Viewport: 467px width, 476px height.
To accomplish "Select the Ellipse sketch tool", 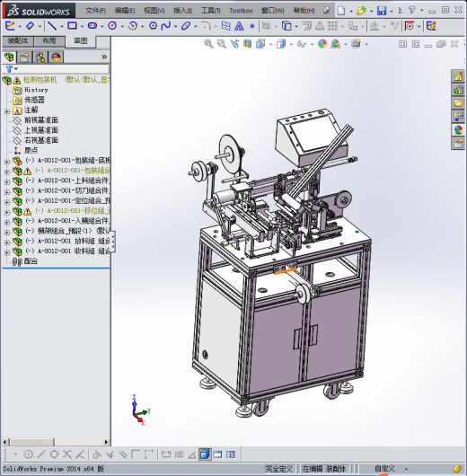I will (186, 26).
